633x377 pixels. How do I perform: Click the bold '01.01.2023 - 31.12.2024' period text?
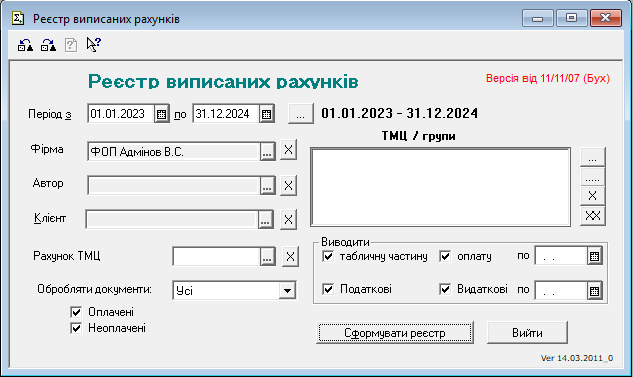pyautogui.click(x=400, y=113)
